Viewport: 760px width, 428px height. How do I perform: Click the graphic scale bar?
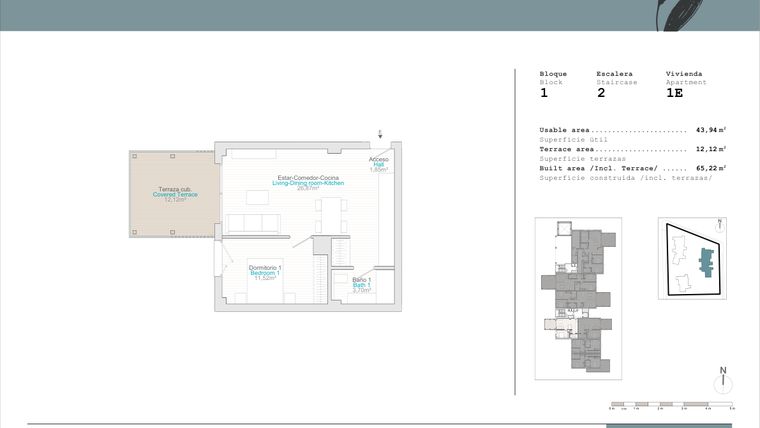(x=672, y=404)
